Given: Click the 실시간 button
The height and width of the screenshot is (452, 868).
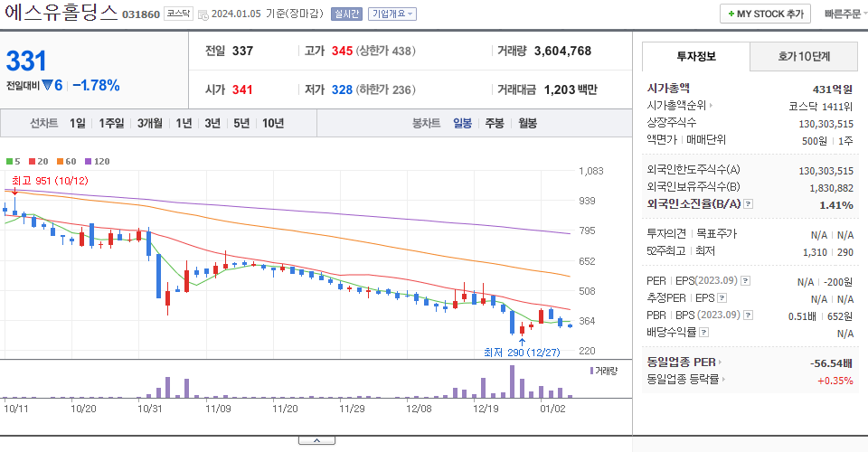Looking at the screenshot, I should pyautogui.click(x=346, y=14).
